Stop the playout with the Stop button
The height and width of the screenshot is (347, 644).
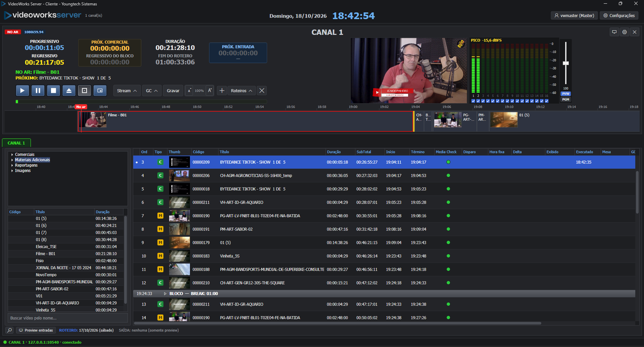point(53,91)
